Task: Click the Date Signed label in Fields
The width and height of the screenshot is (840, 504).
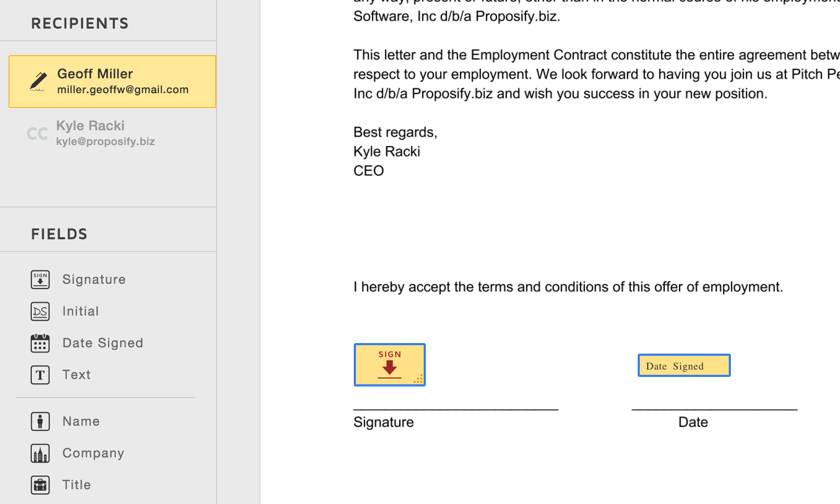Action: [103, 343]
